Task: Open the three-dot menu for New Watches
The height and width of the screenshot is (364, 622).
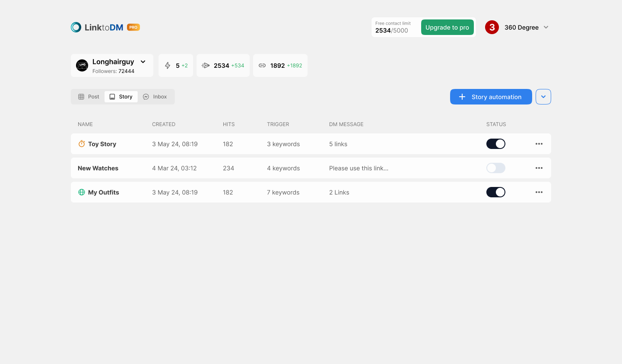Action: pyautogui.click(x=539, y=168)
